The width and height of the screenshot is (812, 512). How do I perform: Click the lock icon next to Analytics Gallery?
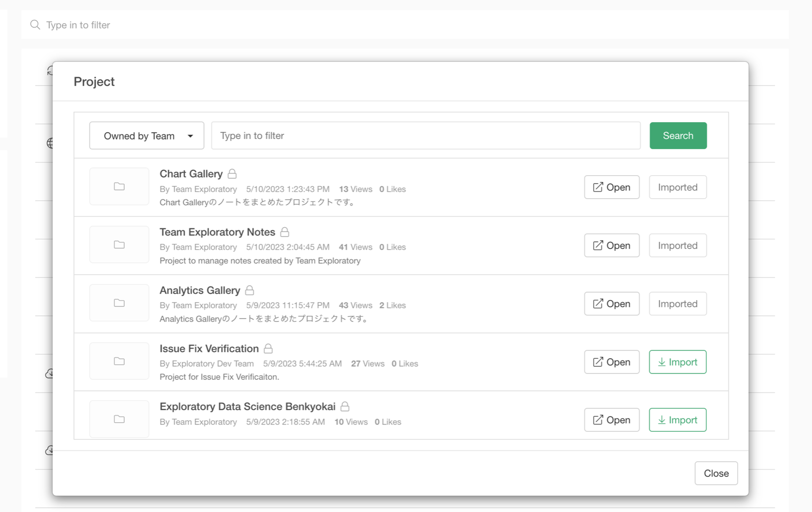(250, 290)
